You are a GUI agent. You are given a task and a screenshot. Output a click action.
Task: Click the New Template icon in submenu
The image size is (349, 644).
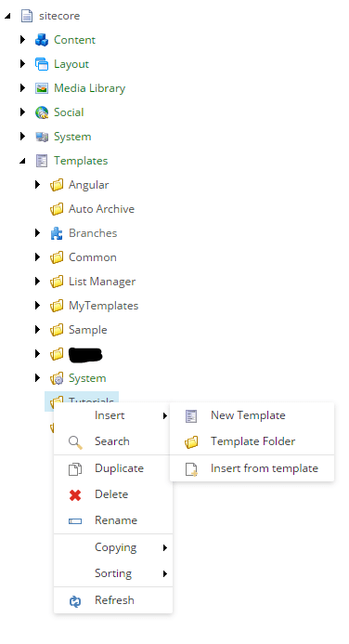click(x=191, y=416)
